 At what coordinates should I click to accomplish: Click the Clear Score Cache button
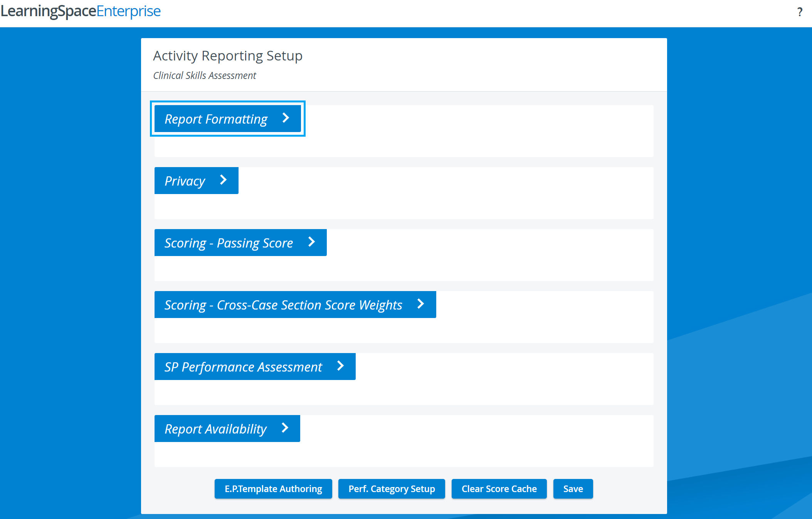(x=499, y=489)
